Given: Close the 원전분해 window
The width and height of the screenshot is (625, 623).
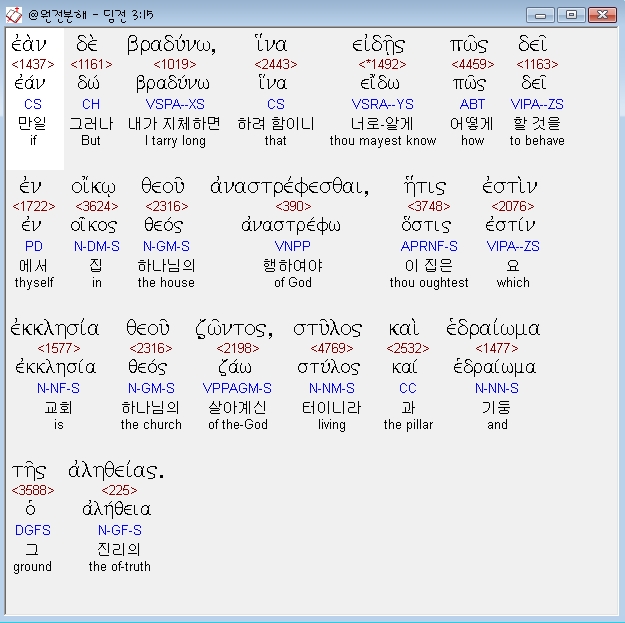Looking at the screenshot, I should (602, 15).
